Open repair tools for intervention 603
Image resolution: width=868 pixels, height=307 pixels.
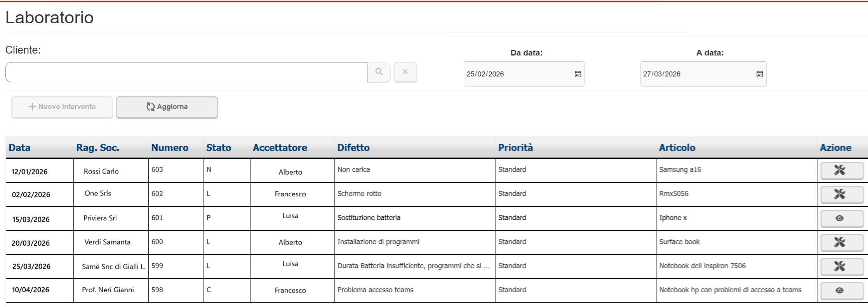click(x=842, y=170)
